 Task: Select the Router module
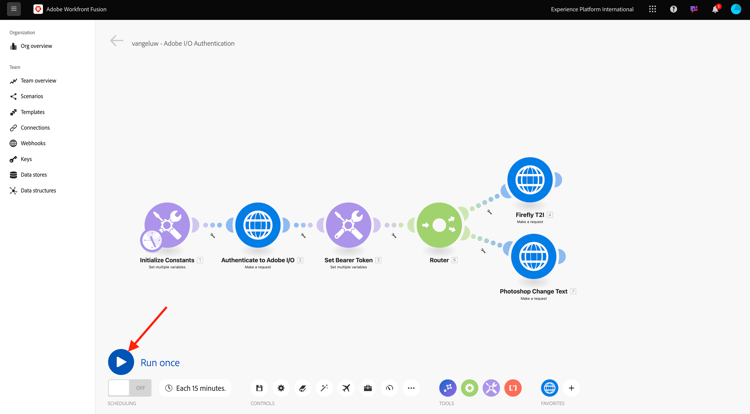(439, 225)
